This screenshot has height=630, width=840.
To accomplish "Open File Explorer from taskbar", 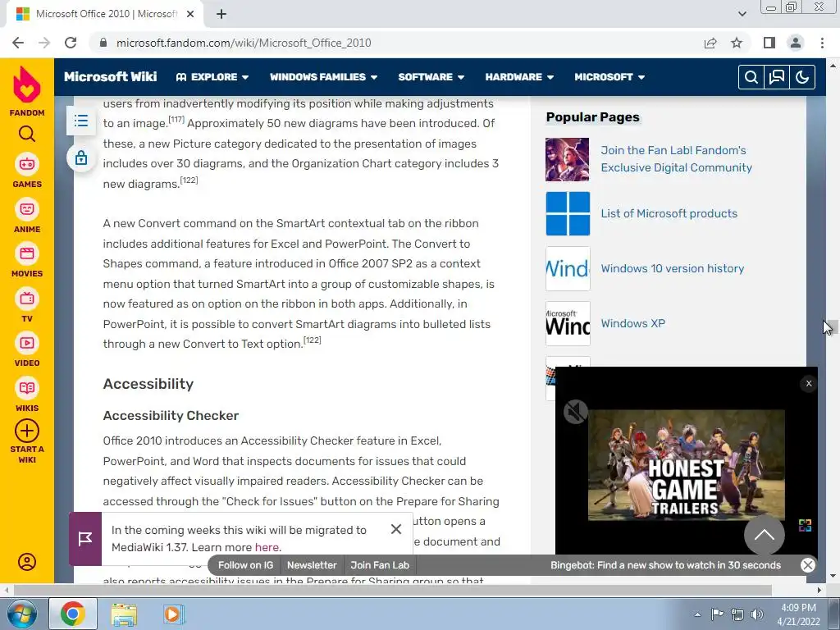I will 124,614.
